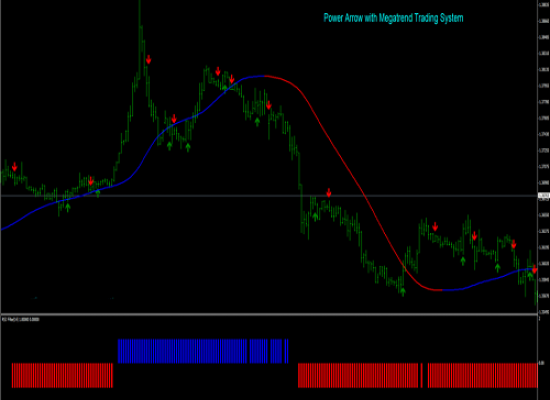The image size is (550, 400).
Task: Click the red sell arrow beside the tallest price spike
Action: tap(149, 59)
